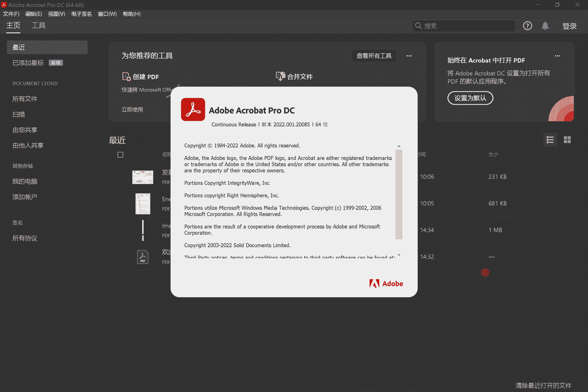Image resolution: width=588 pixels, height=392 pixels.
Task: Switch to the 工具 tab
Action: [39, 25]
